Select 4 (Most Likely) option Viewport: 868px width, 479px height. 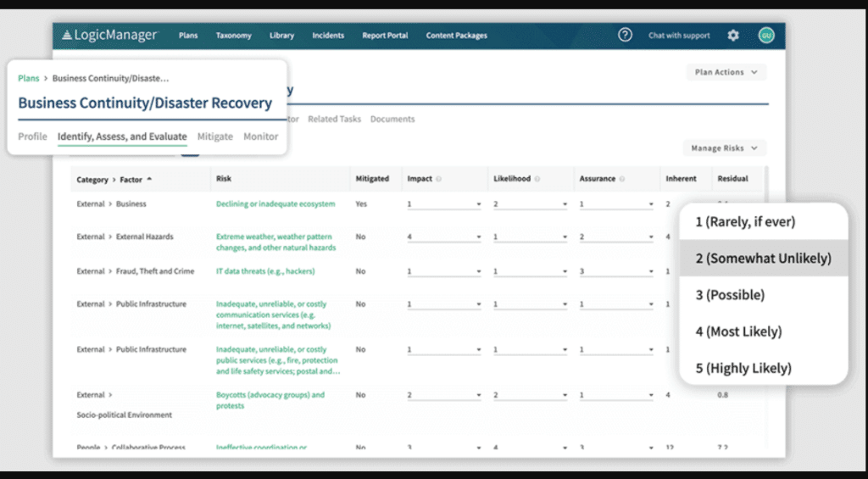click(764, 331)
